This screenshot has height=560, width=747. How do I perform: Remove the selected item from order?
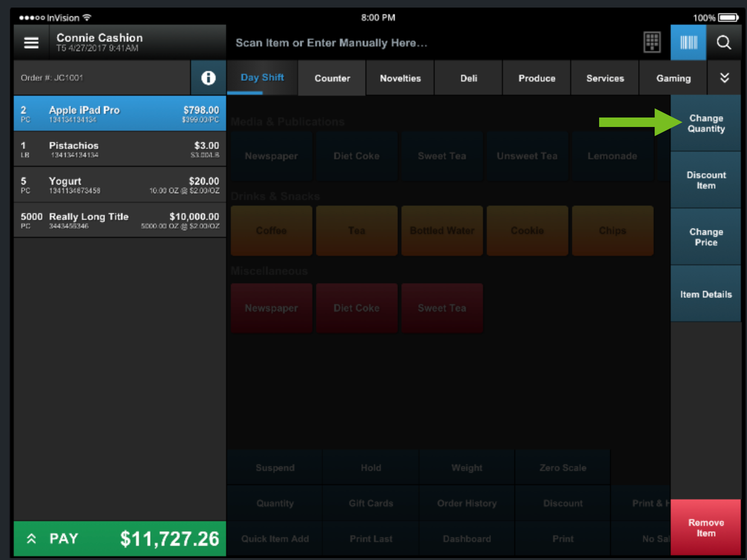click(x=706, y=527)
